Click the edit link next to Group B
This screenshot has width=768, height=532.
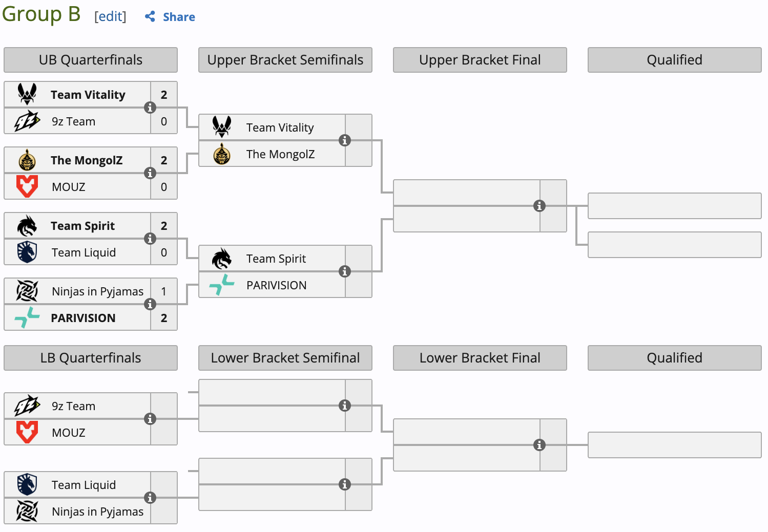click(110, 16)
